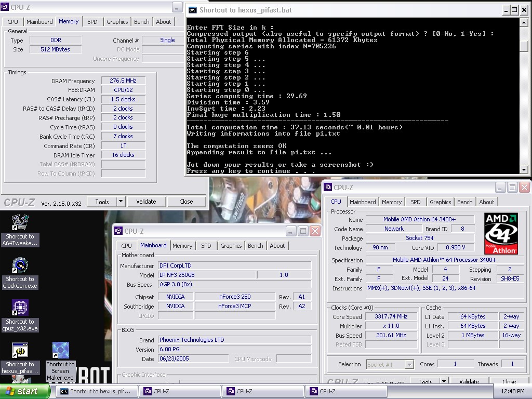Open Mainboard tab in top-left CPU-Z window

click(x=39, y=22)
